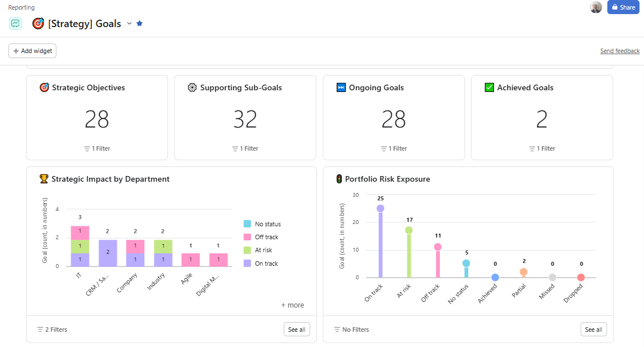Screen dimensions: 644x347
Task: Open the Reporting breadcrumb
Action: 21,7
